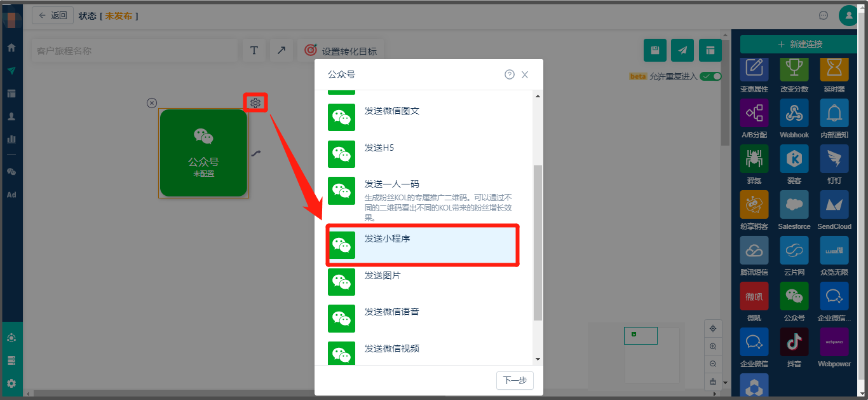Screen dimensions: 868x400
Task: Select 微吼 component
Action: (x=754, y=301)
